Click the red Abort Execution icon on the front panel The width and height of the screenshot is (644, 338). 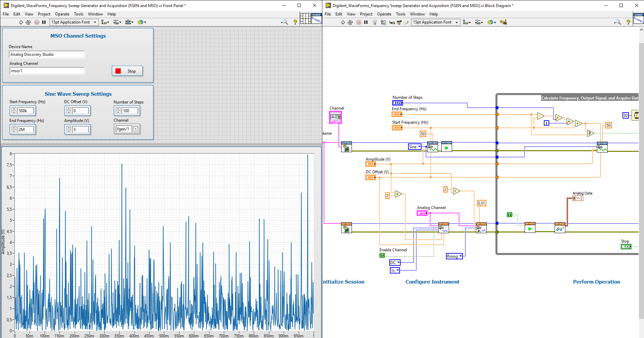click(37, 22)
